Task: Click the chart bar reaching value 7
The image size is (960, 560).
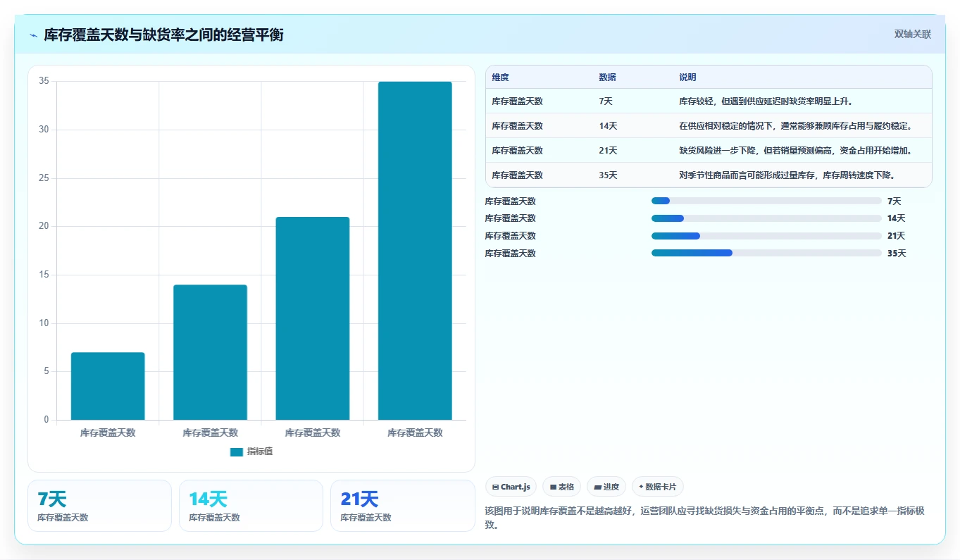Action: click(x=108, y=386)
